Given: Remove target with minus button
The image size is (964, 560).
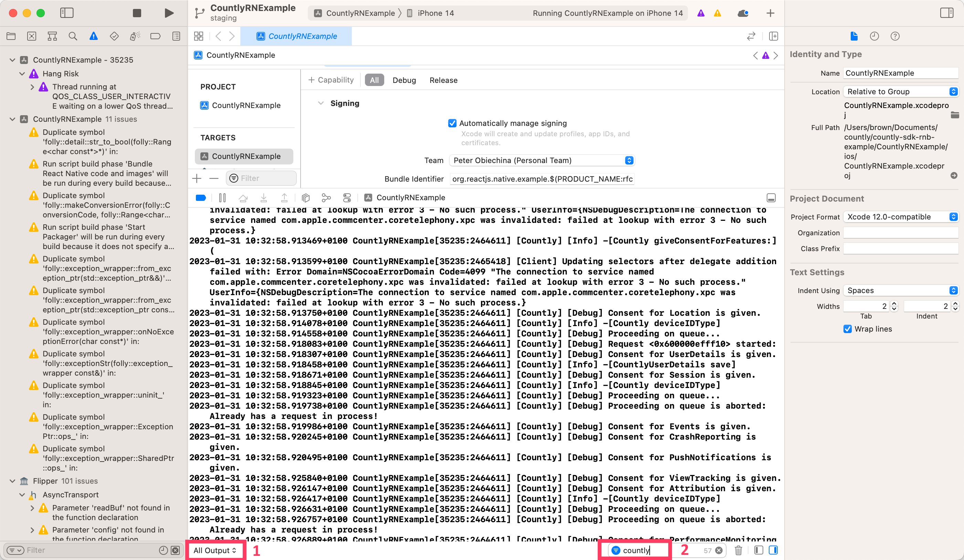Looking at the screenshot, I should pos(214,179).
